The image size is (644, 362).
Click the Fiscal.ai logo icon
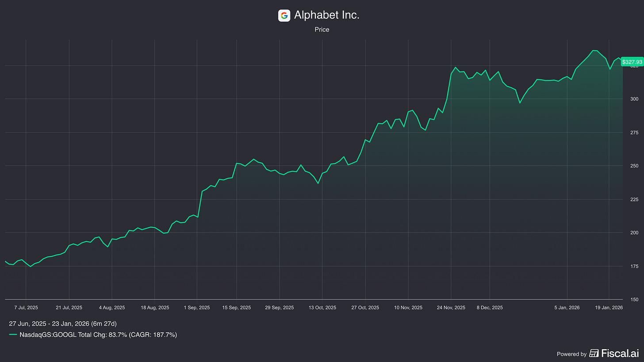click(594, 353)
